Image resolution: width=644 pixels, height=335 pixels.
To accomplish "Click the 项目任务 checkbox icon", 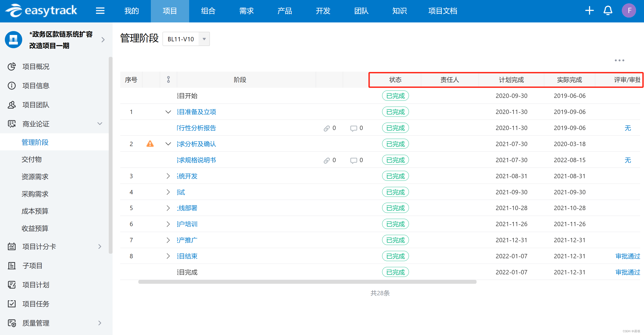I will [x=12, y=304].
